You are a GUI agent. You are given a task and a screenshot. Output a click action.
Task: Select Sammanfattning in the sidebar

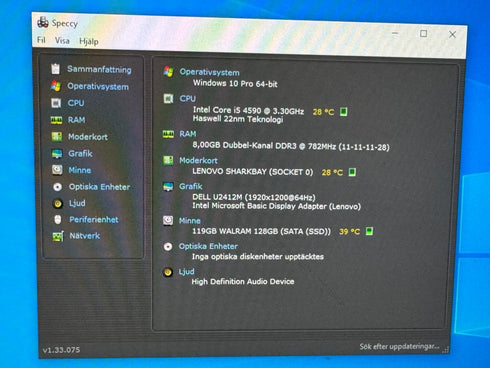99,69
